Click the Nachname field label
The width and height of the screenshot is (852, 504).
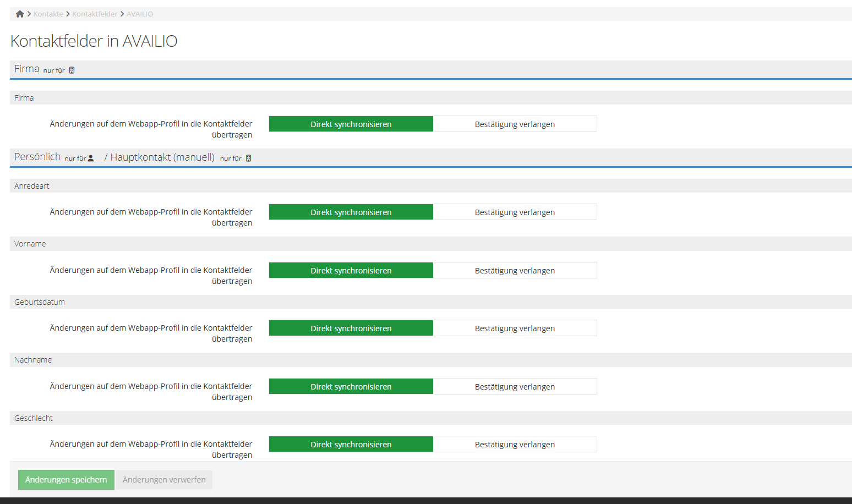(33, 360)
